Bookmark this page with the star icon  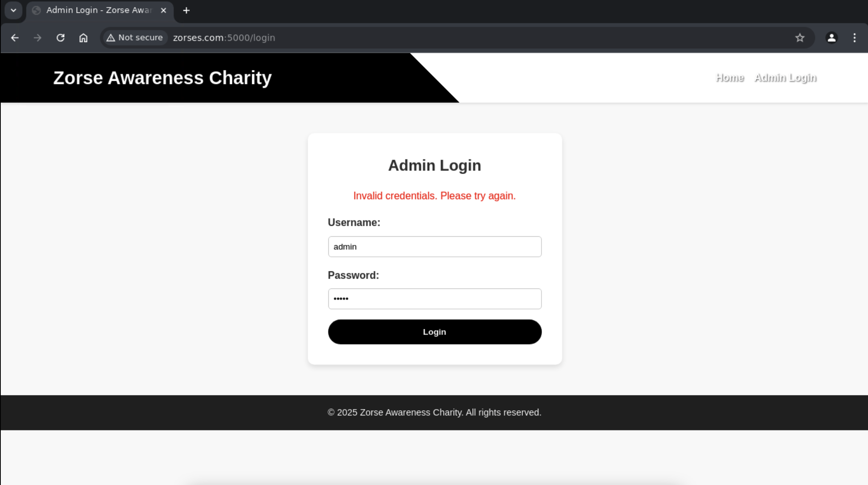tap(800, 38)
